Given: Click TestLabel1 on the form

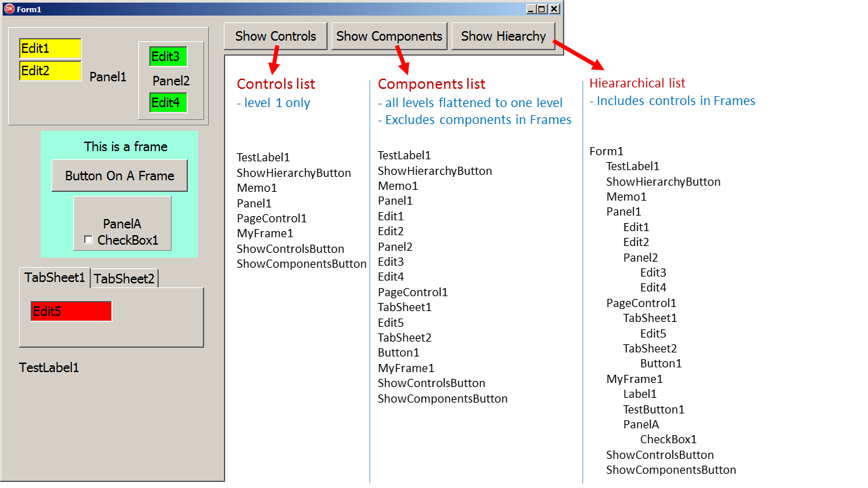Looking at the screenshot, I should click(x=50, y=367).
